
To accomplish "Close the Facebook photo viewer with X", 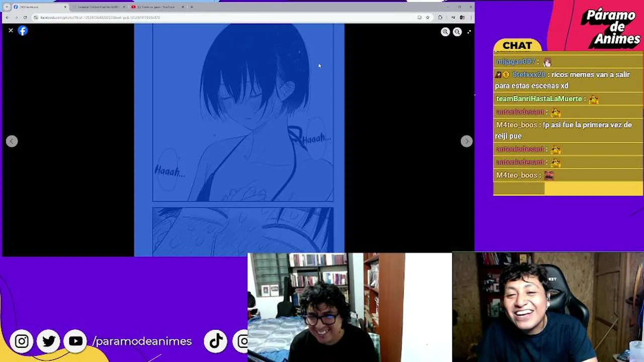I will (11, 31).
